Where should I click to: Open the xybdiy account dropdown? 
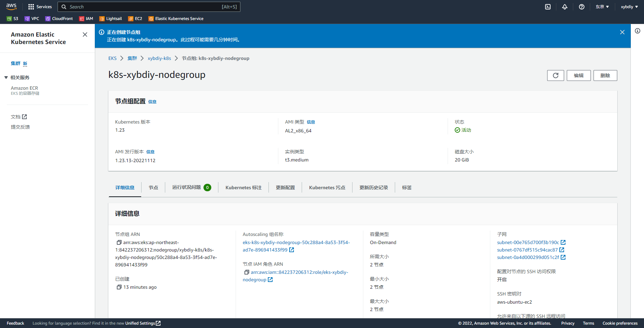point(629,7)
